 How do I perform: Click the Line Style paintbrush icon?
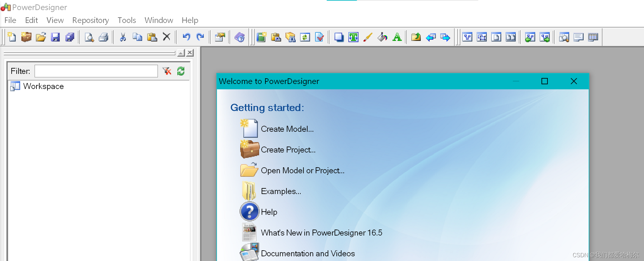coord(368,37)
